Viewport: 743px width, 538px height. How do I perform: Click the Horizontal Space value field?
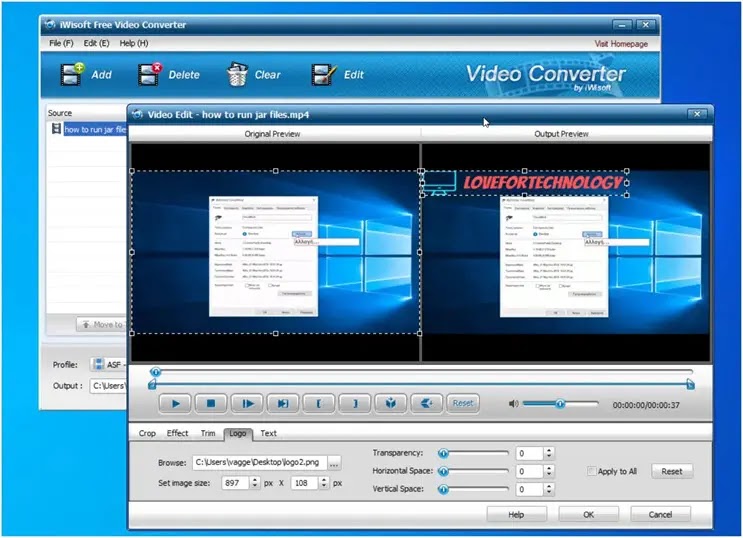[x=529, y=472]
